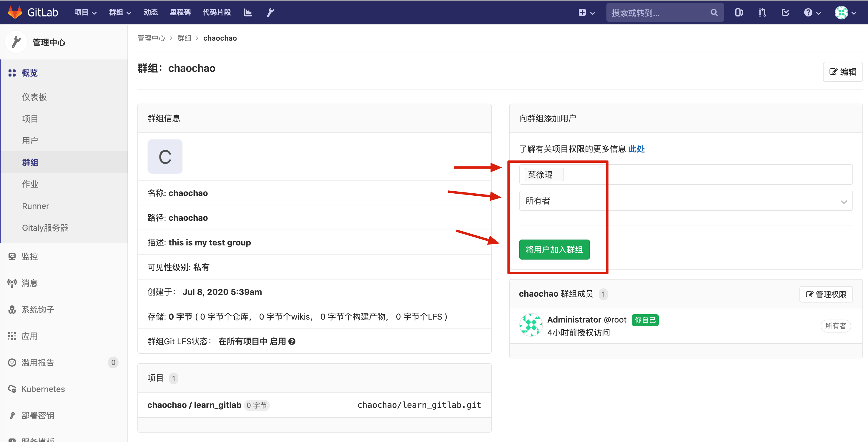The image size is (868, 442).
Task: Open the chaochao / learn_gitlab project link
Action: click(x=194, y=405)
